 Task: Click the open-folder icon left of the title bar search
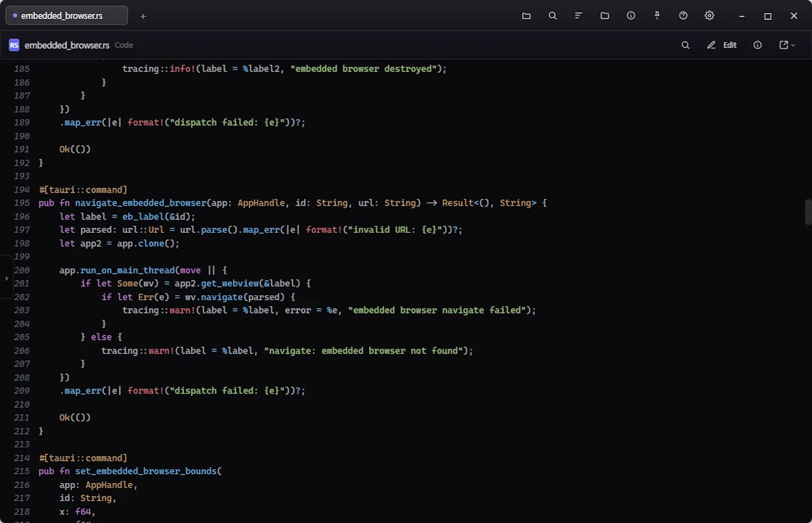(x=526, y=16)
